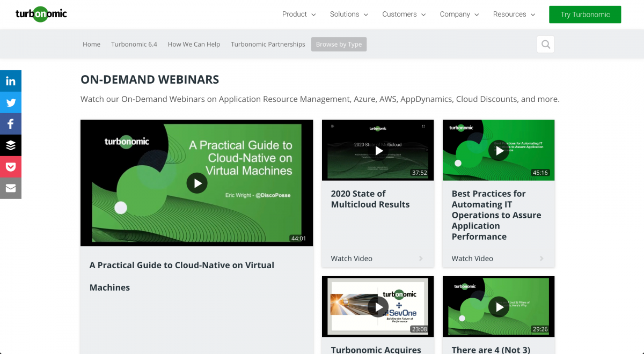Play the Best Practices Automating IT video
Image resolution: width=644 pixels, height=354 pixels.
pyautogui.click(x=500, y=151)
